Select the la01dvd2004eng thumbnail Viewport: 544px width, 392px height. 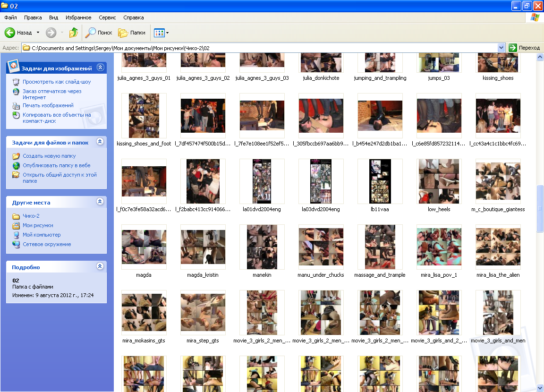tap(262, 181)
